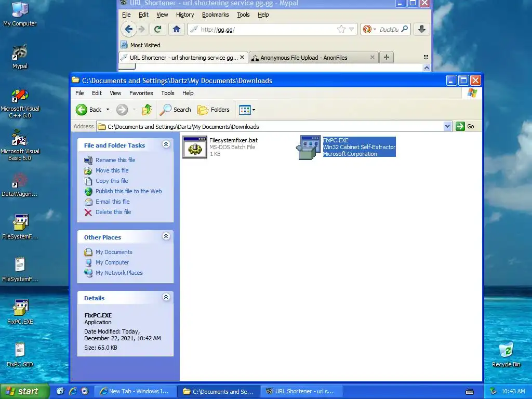Open DataWagon desktop shortcut

[x=20, y=185]
